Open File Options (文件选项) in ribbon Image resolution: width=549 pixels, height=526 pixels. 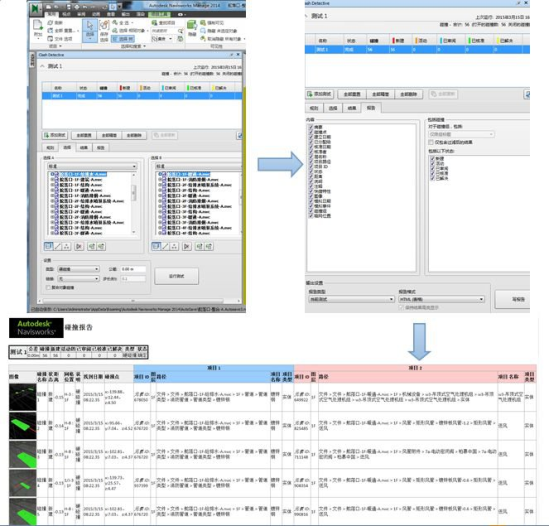pyautogui.click(x=51, y=39)
